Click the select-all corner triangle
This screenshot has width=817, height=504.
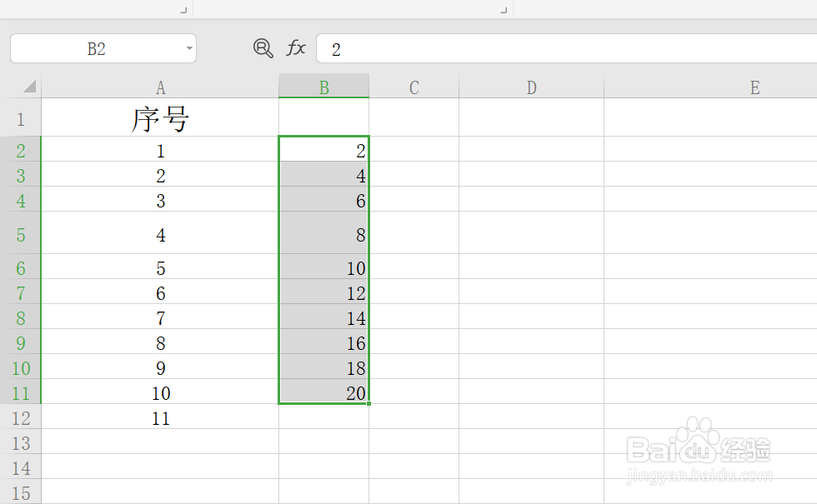click(x=30, y=87)
